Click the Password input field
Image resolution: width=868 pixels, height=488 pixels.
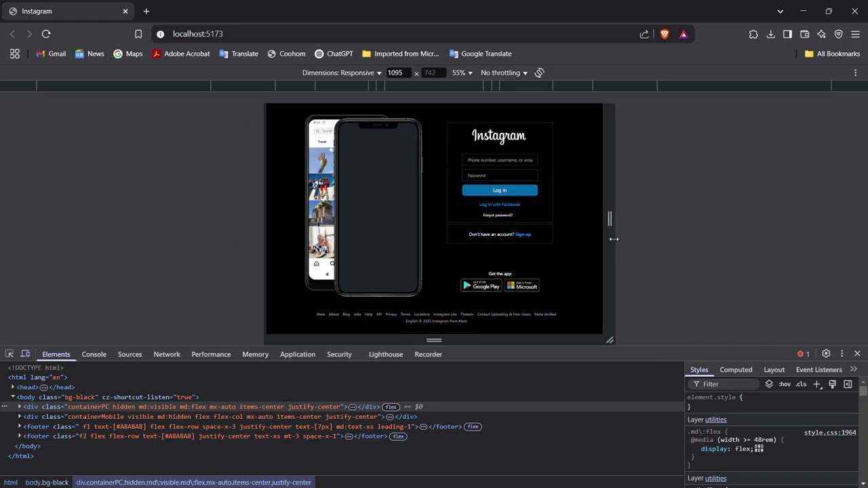point(500,176)
